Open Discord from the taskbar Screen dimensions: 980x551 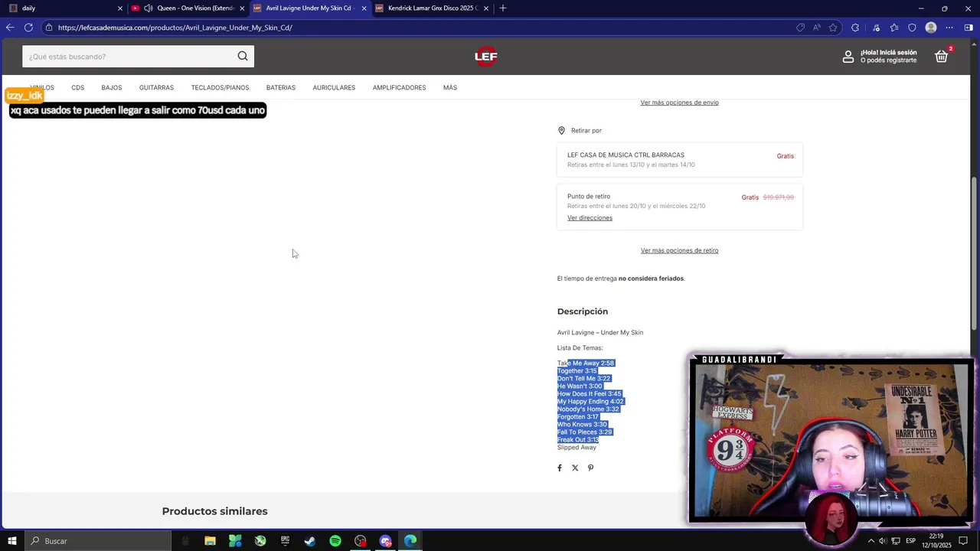tap(385, 541)
